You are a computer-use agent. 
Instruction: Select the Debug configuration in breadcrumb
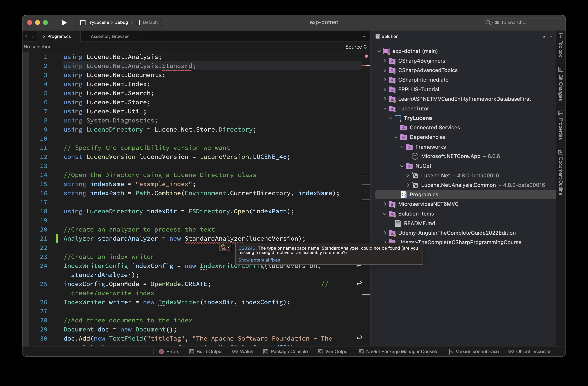121,23
